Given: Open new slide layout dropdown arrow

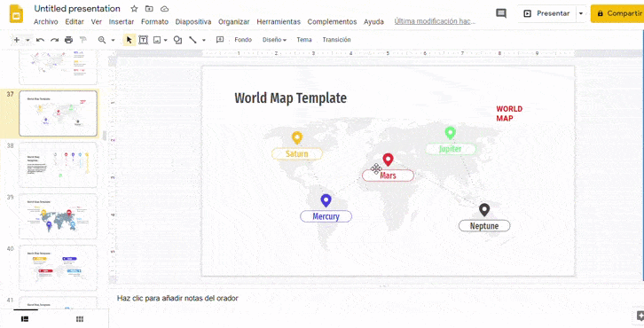Looking at the screenshot, I should click(x=27, y=40).
